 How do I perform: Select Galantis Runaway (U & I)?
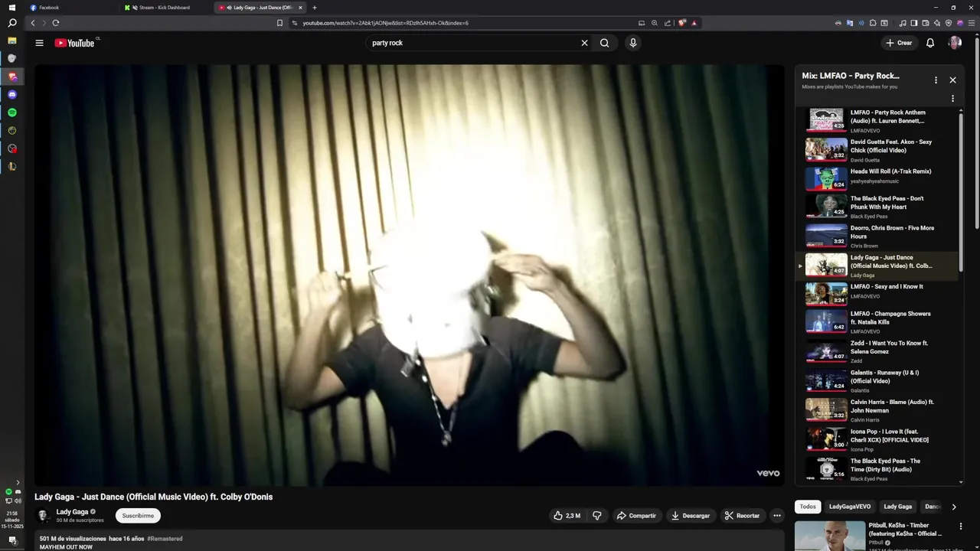[877, 380]
